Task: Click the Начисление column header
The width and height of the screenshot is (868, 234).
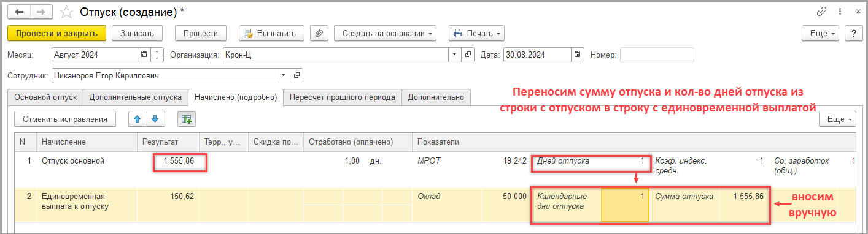Action: coord(87,142)
